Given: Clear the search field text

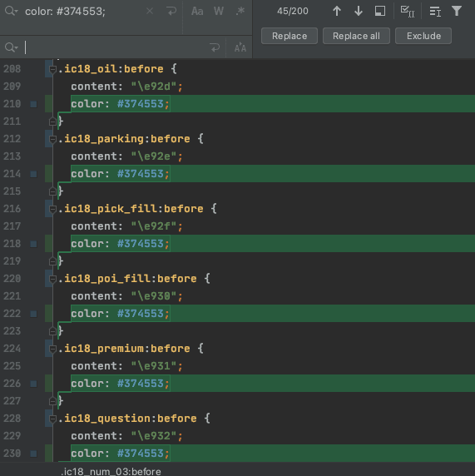Looking at the screenshot, I should [150, 11].
